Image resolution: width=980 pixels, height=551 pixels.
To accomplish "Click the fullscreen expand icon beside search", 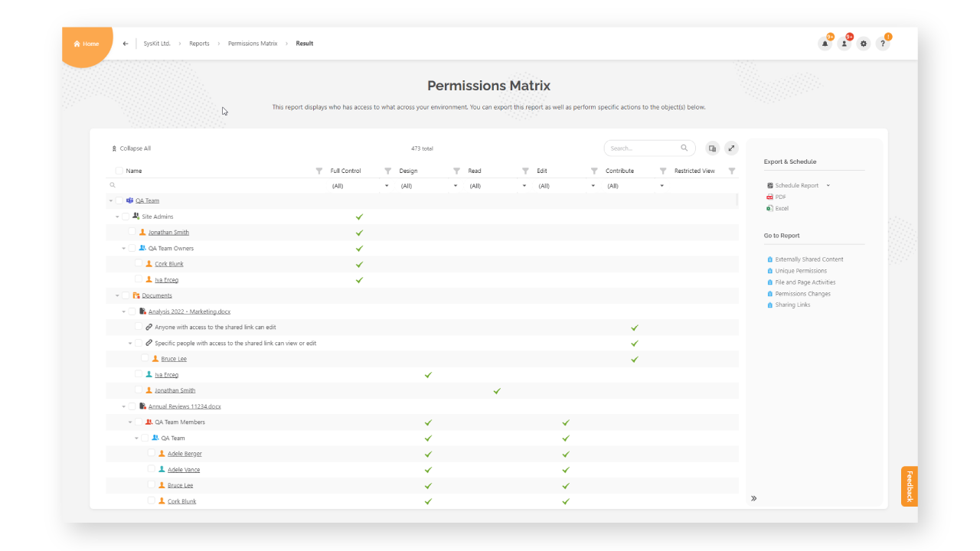I will pyautogui.click(x=731, y=148).
